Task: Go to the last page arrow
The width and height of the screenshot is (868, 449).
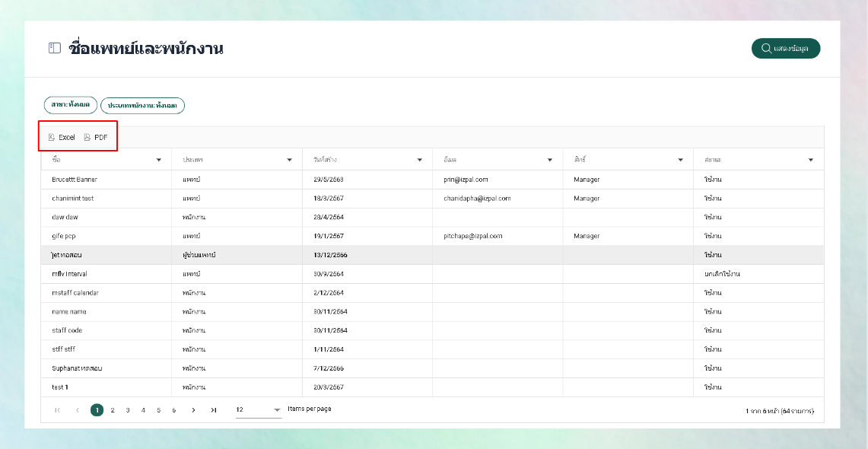Action: (214, 410)
